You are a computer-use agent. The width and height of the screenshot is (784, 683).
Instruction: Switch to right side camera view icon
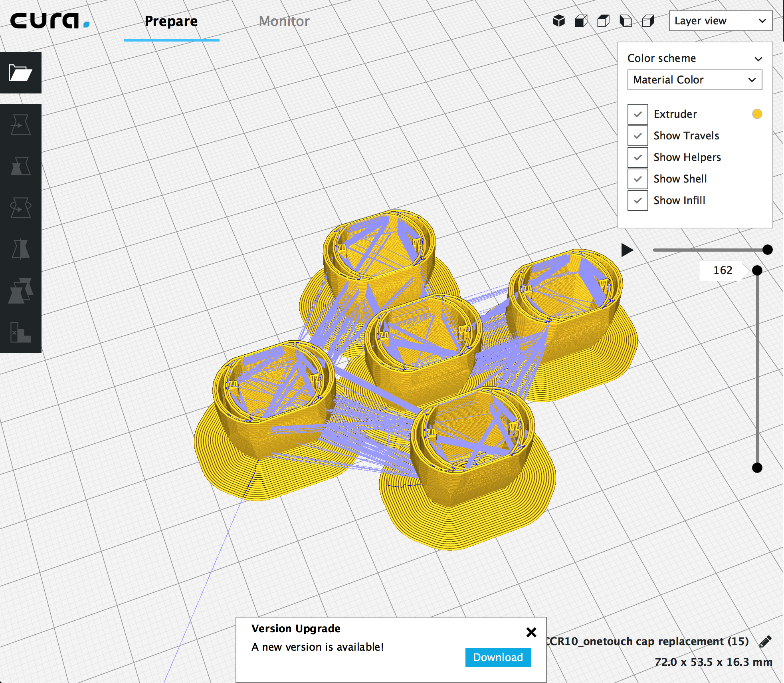point(648,21)
